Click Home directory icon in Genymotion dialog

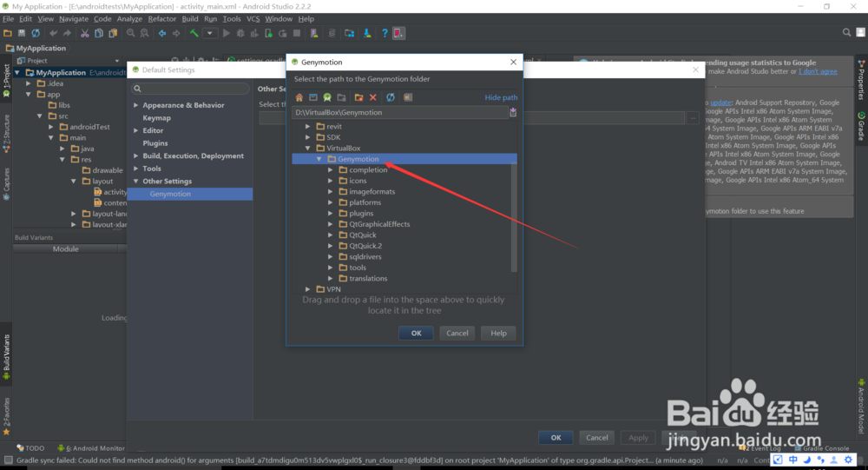pos(299,97)
